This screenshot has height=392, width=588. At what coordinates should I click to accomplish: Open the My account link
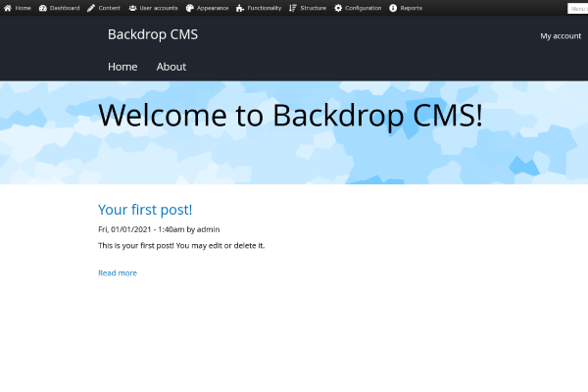(561, 36)
